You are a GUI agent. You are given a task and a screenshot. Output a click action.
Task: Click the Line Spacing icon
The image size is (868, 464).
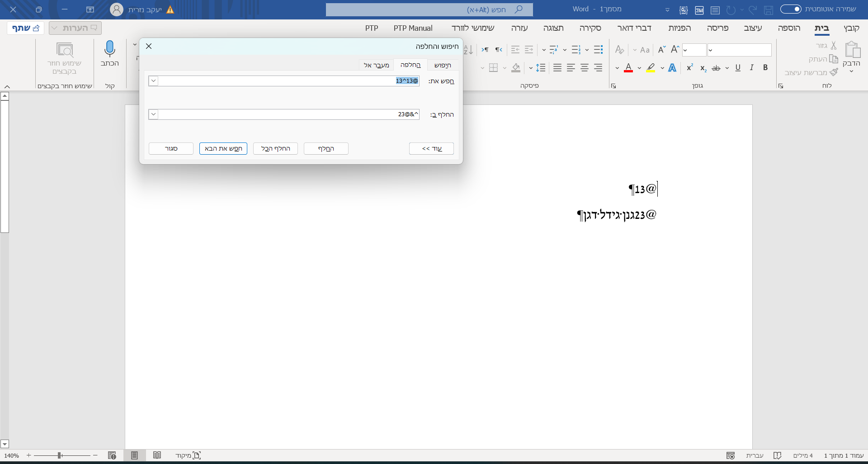[541, 68]
